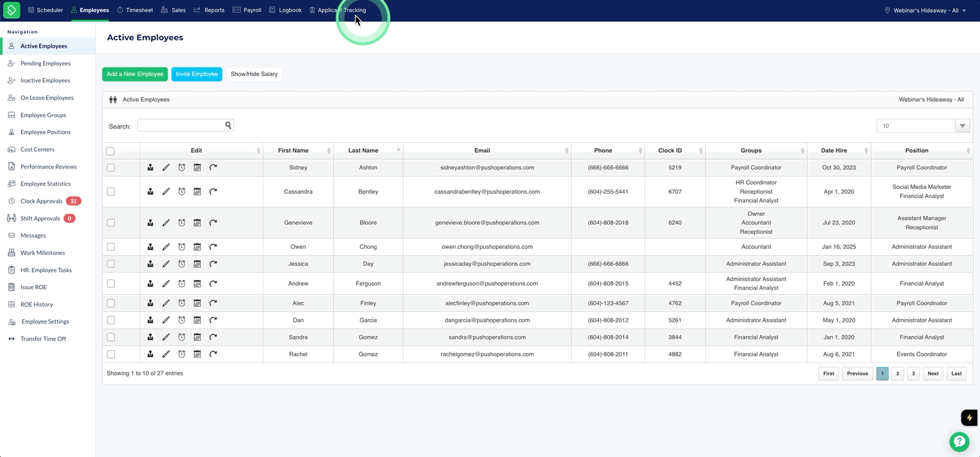Click the calendar icon for Sandra Gomez
The image size is (980, 457).
197,337
